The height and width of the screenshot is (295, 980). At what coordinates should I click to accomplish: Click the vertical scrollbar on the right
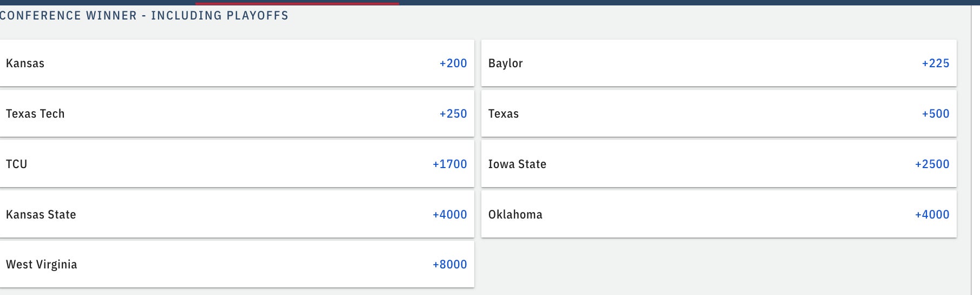tap(976, 147)
